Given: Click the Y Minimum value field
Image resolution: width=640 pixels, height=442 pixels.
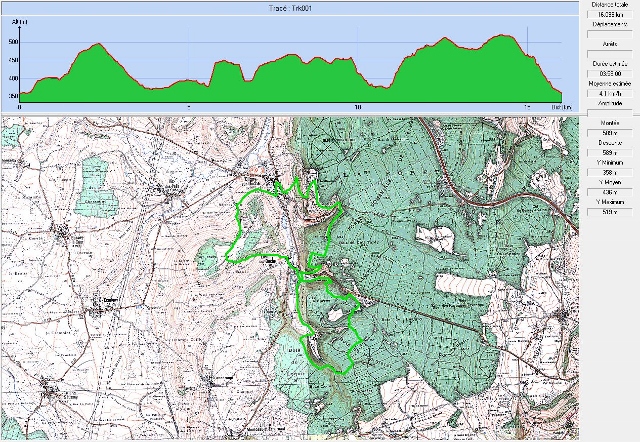Looking at the screenshot, I should tap(608, 172).
